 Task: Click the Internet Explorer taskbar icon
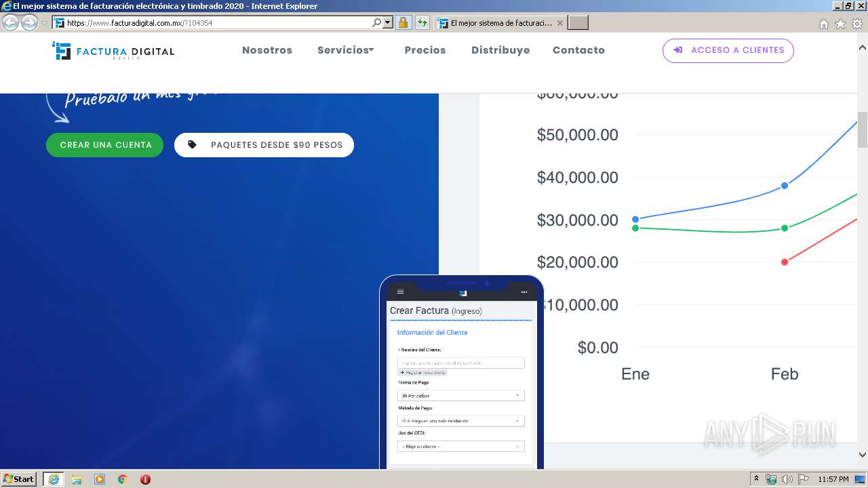click(54, 479)
